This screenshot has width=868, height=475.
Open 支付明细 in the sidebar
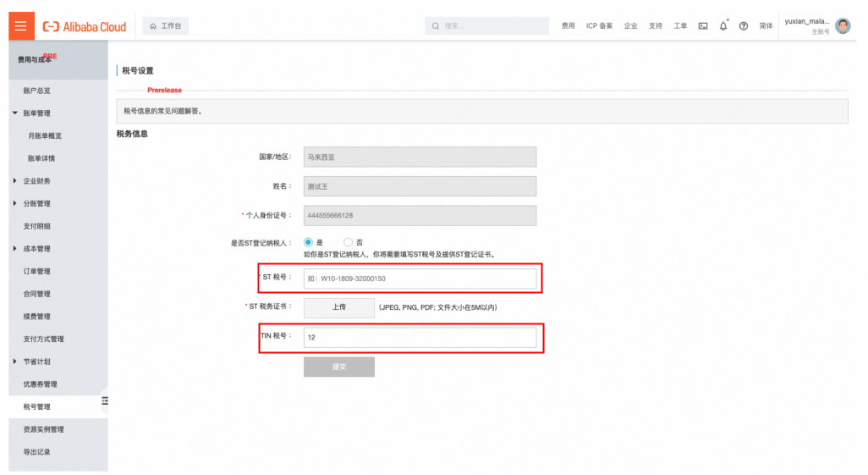coord(36,226)
